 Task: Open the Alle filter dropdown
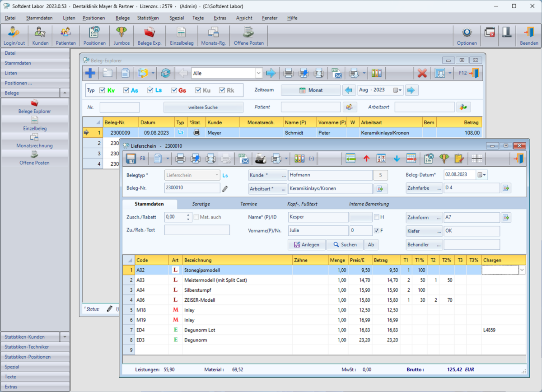click(x=258, y=73)
